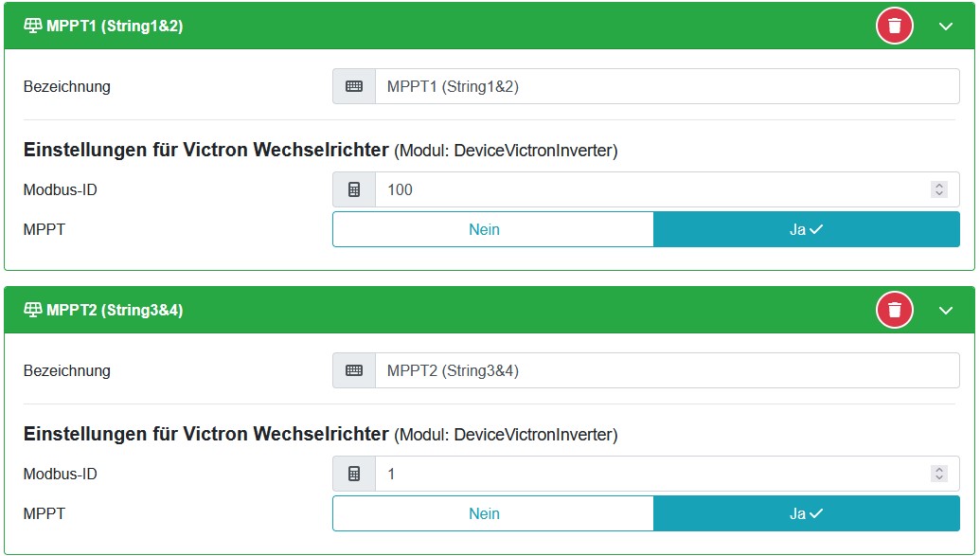Image resolution: width=980 pixels, height=556 pixels.
Task: Delete the MPPT2 (String3&4) device
Action: 894,310
